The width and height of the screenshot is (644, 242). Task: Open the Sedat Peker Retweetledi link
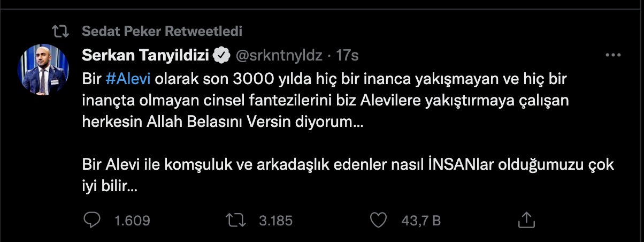(162, 31)
